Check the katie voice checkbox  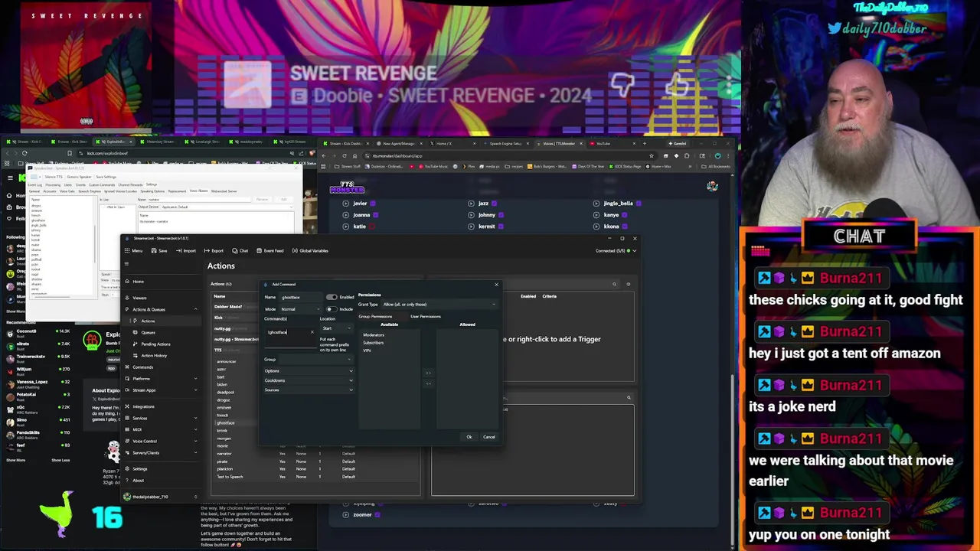point(371,227)
